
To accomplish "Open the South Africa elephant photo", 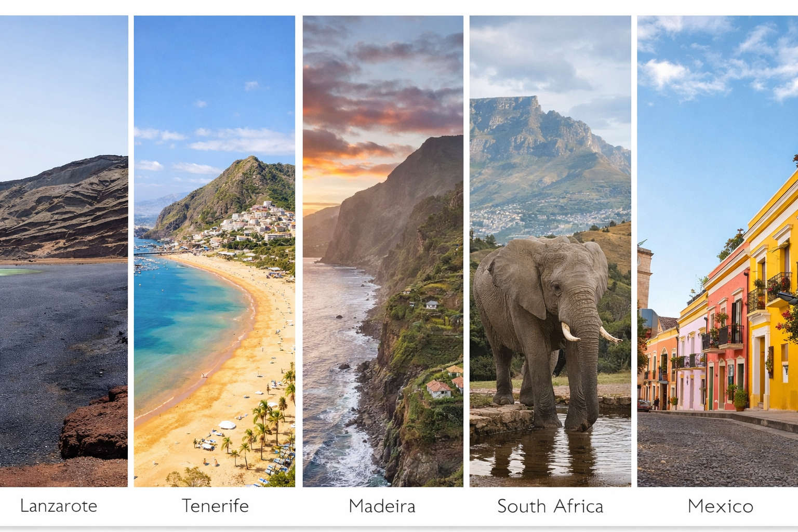I will tap(550, 251).
